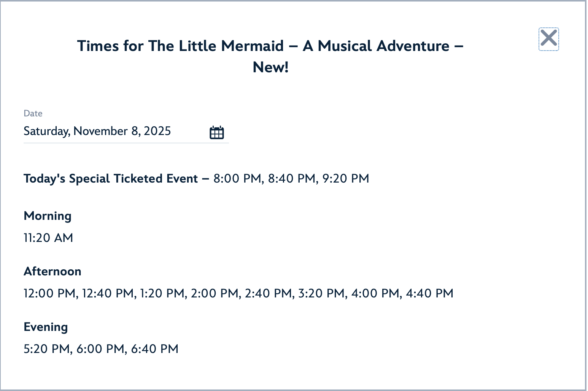The width and height of the screenshot is (588, 391).
Task: Click the Evening section heading
Action: 46,327
